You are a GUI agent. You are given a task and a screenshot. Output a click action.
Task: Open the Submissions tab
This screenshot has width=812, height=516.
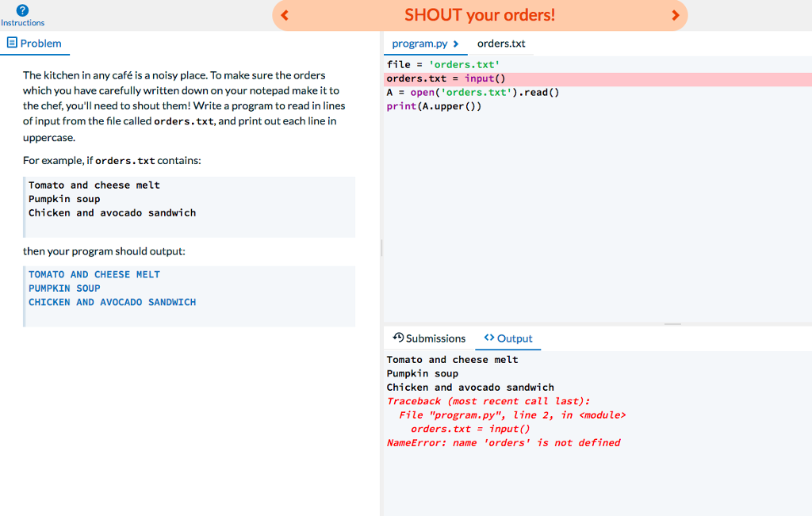(x=435, y=338)
